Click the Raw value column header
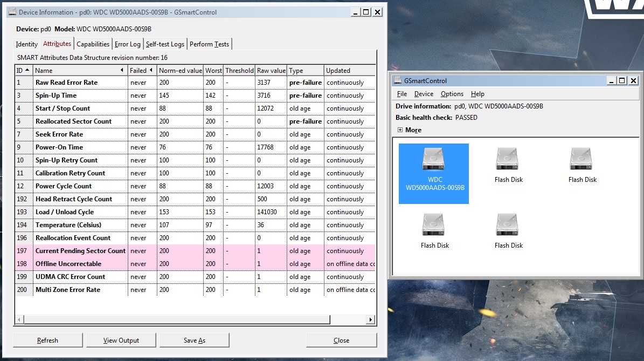The height and width of the screenshot is (361, 644). pyautogui.click(x=271, y=70)
